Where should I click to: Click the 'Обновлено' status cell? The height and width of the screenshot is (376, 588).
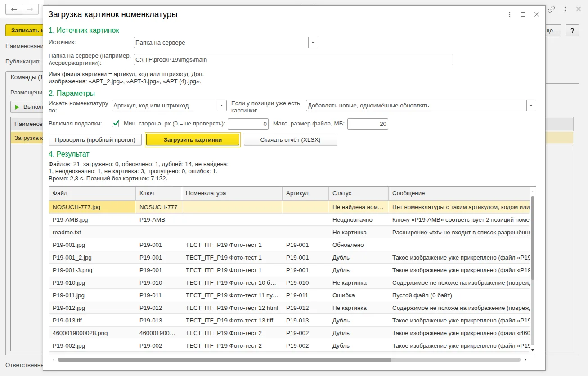pyautogui.click(x=359, y=245)
